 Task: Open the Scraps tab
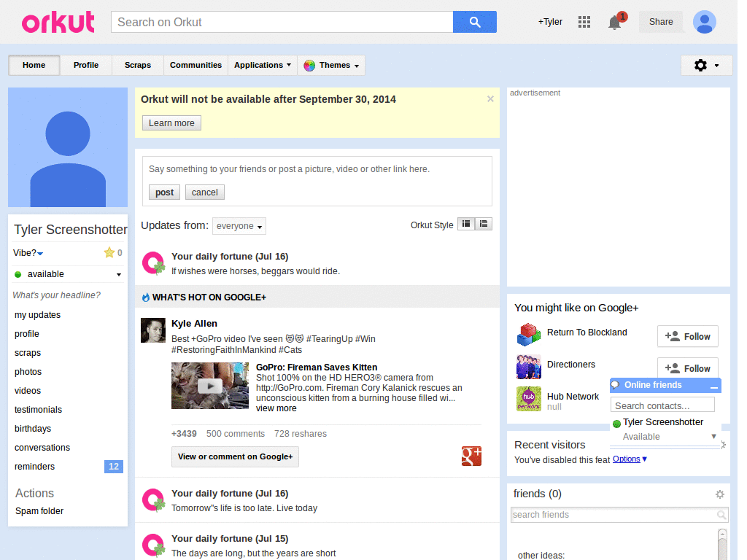(138, 65)
